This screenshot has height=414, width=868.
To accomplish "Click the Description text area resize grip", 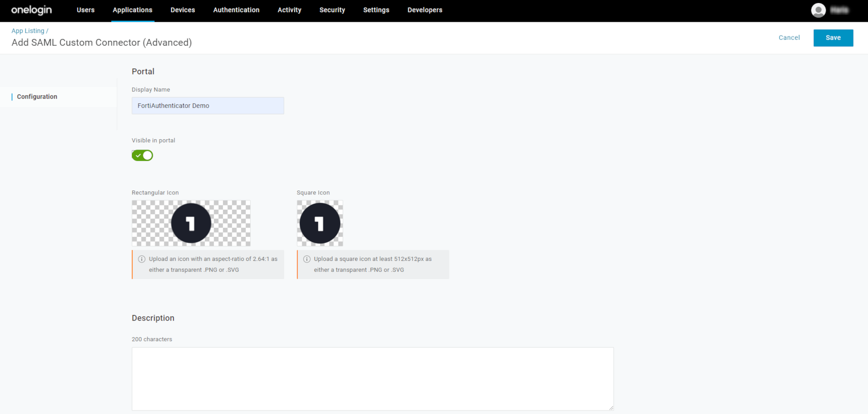I will pos(611,408).
